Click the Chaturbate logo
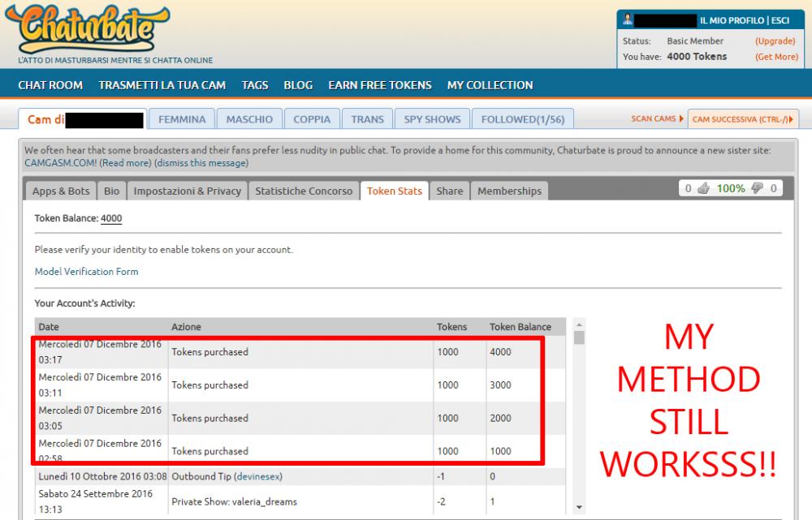Image resolution: width=812 pixels, height=520 pixels. pyautogui.click(x=88, y=29)
